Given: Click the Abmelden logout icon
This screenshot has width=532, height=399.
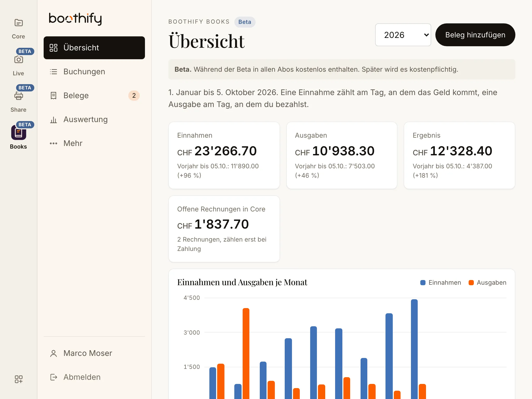Looking at the screenshot, I should click(x=54, y=377).
